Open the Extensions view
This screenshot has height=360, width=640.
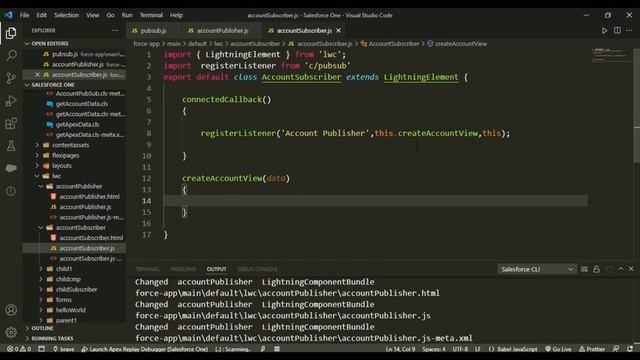[11, 123]
